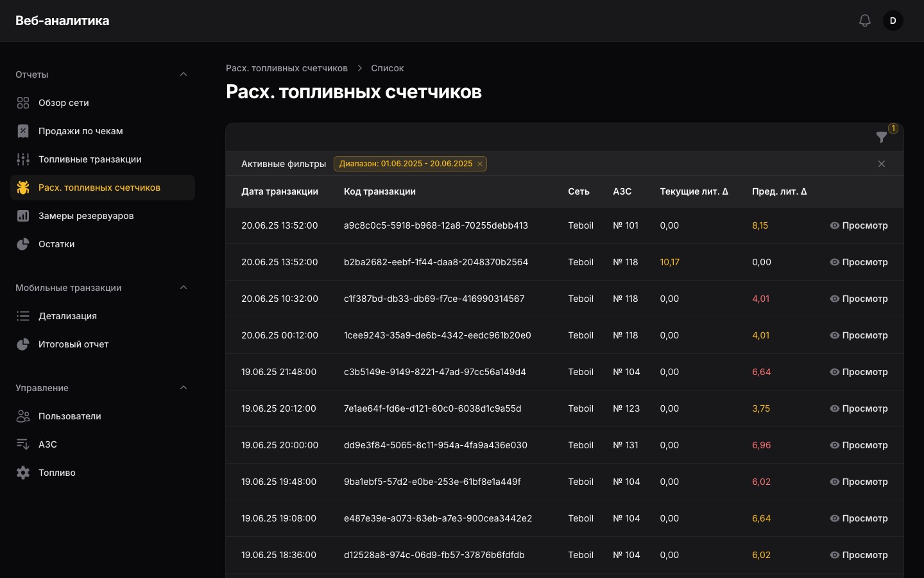The width and height of the screenshot is (924, 578).
Task: Click the Обзор сети grid icon
Action: point(23,103)
